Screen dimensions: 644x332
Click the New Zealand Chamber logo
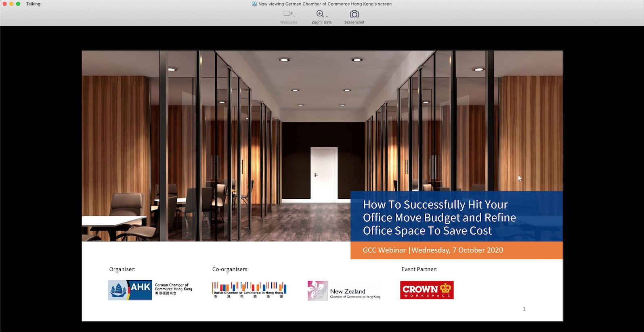(344, 291)
